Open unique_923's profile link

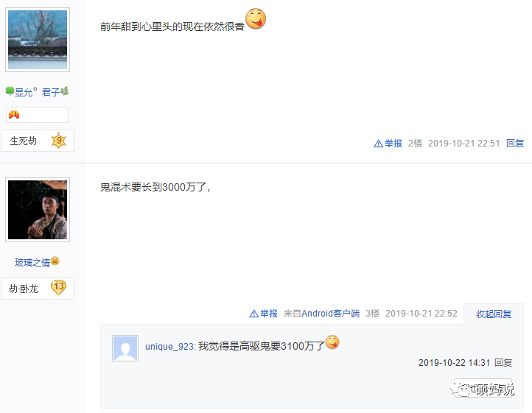(x=169, y=347)
